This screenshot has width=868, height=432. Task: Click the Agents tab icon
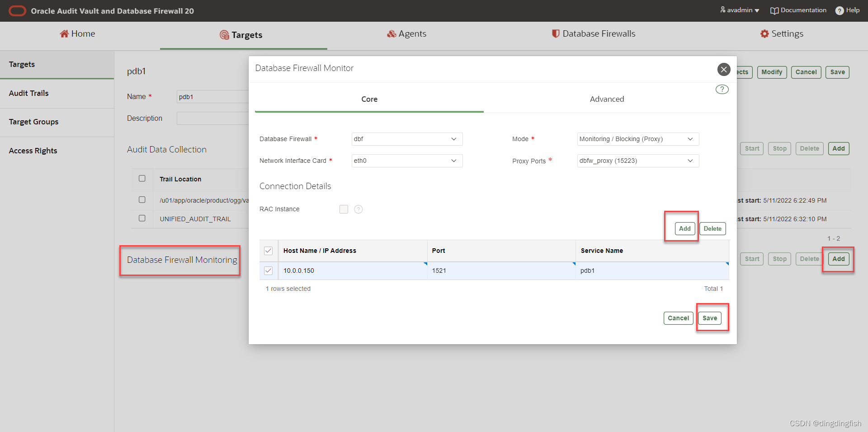point(392,34)
